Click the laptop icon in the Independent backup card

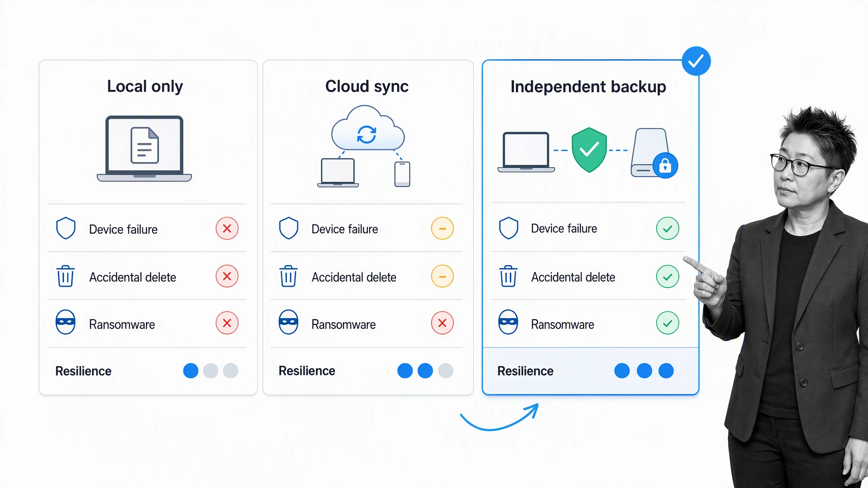(526, 152)
